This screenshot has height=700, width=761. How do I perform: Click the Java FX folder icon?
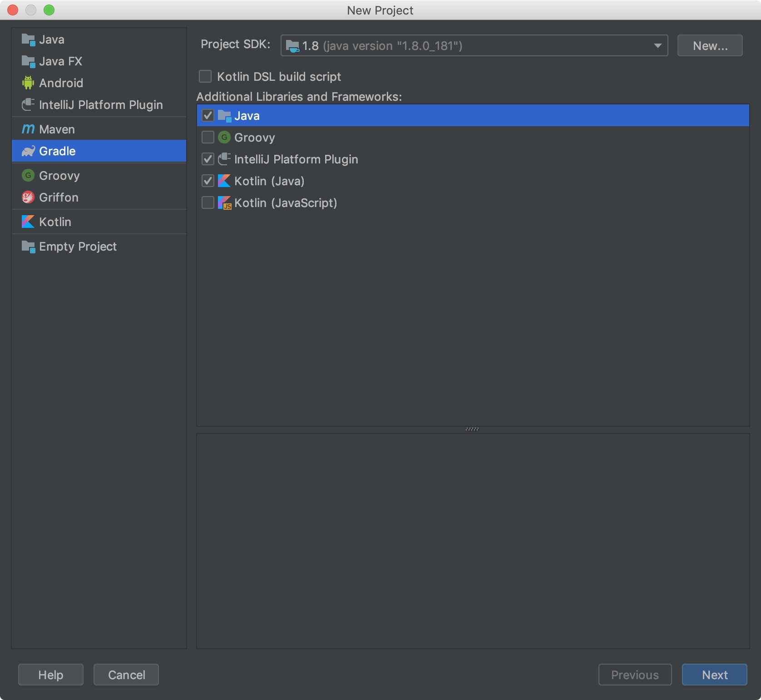(x=28, y=61)
